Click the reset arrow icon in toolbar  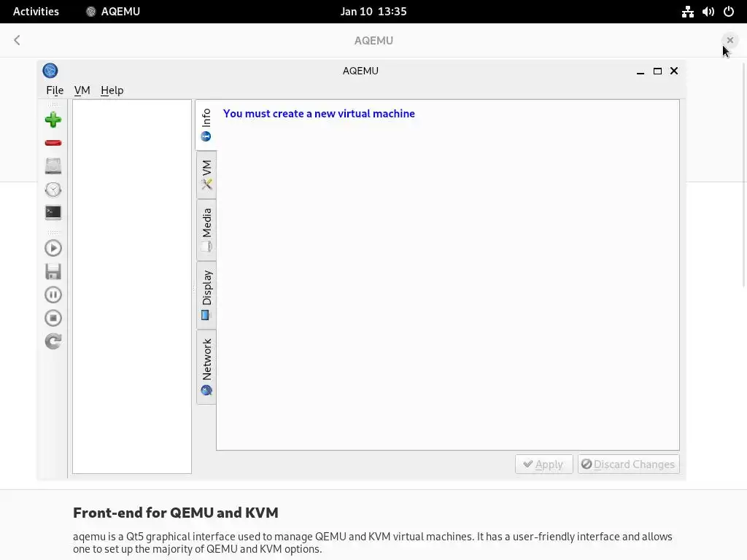[x=53, y=341]
